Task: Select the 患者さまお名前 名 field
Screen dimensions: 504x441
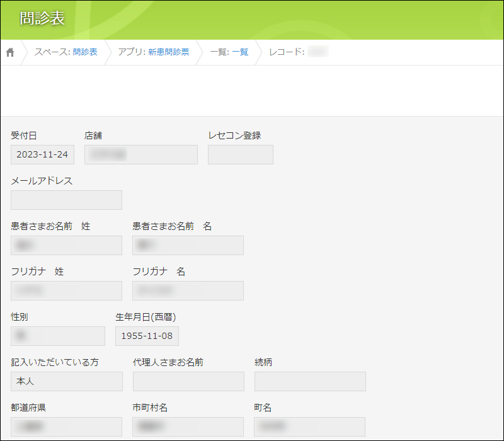Action: click(188, 245)
